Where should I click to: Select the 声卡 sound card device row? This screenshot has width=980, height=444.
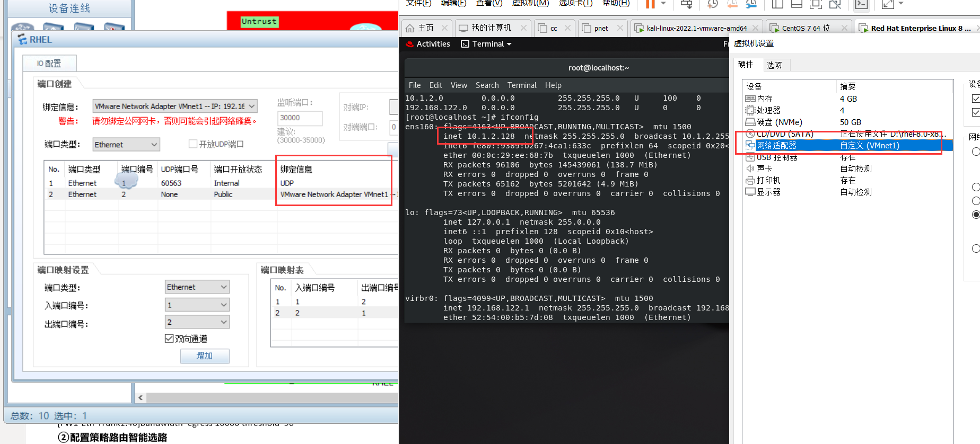(847, 168)
